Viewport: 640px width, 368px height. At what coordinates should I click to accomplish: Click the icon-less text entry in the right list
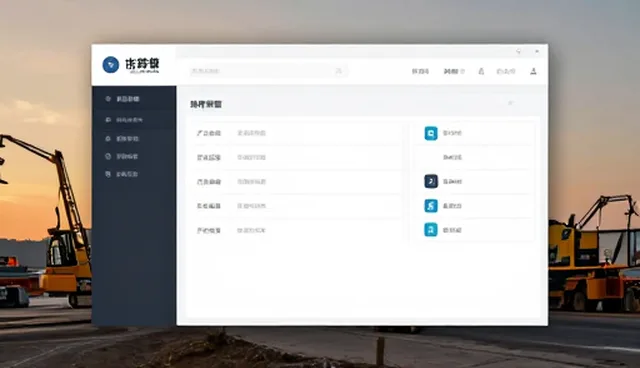(452, 157)
